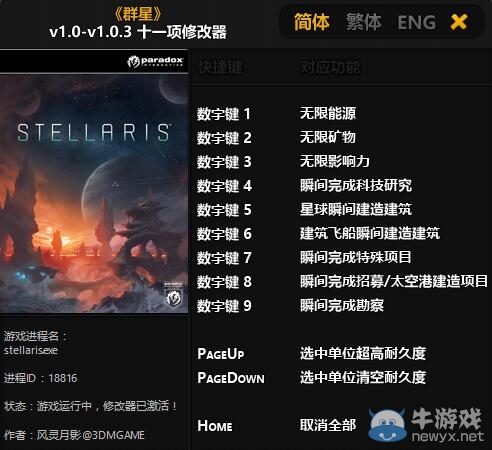492x450 pixels.
Task: Click the Stellaris cover art image
Action: coord(94,193)
